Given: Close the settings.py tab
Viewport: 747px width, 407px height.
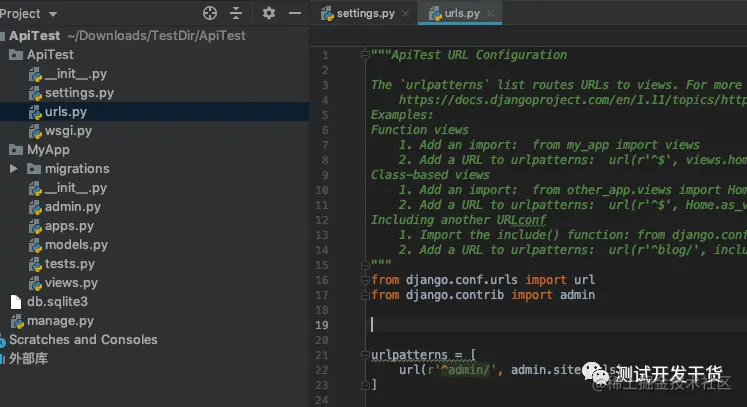Looking at the screenshot, I should [405, 14].
